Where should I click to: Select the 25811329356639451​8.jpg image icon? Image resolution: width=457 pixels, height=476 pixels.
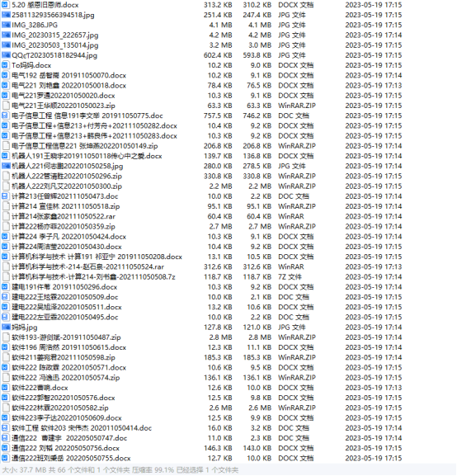coord(6,15)
